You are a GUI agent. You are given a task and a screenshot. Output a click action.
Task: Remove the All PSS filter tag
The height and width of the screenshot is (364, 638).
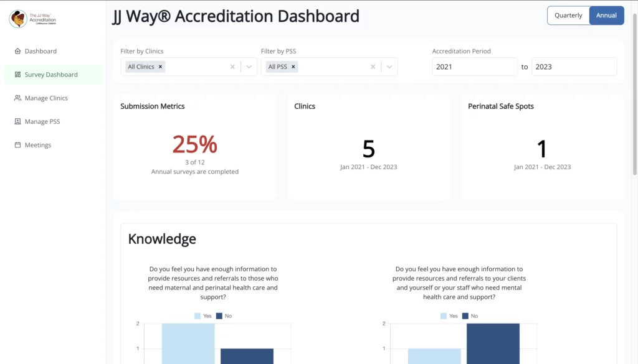click(x=293, y=67)
